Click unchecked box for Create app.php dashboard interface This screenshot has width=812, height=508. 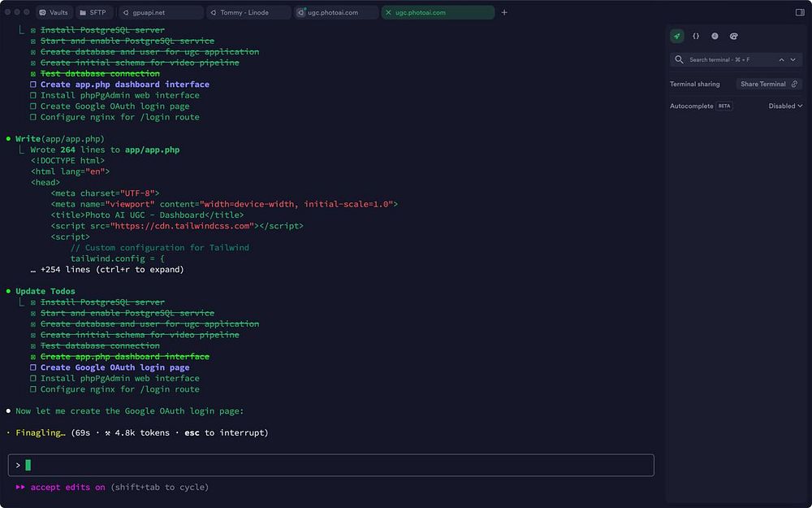coord(33,85)
